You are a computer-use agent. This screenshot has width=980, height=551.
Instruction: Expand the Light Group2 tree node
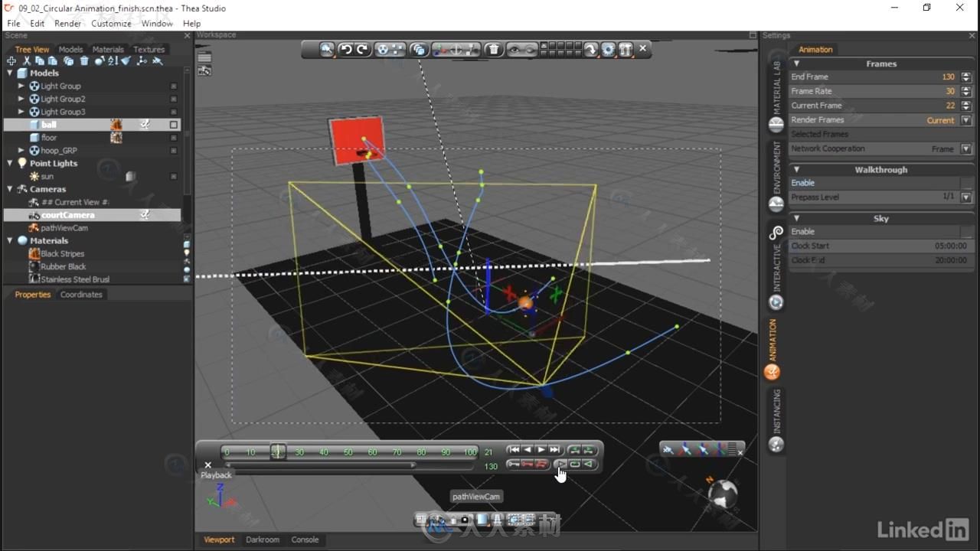point(21,99)
